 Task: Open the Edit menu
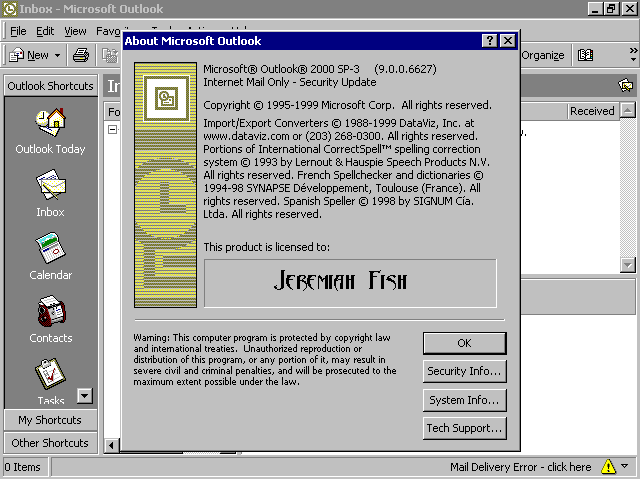point(45,31)
